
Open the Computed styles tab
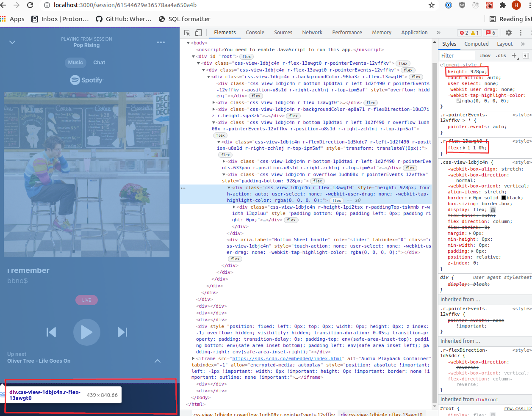tap(477, 44)
